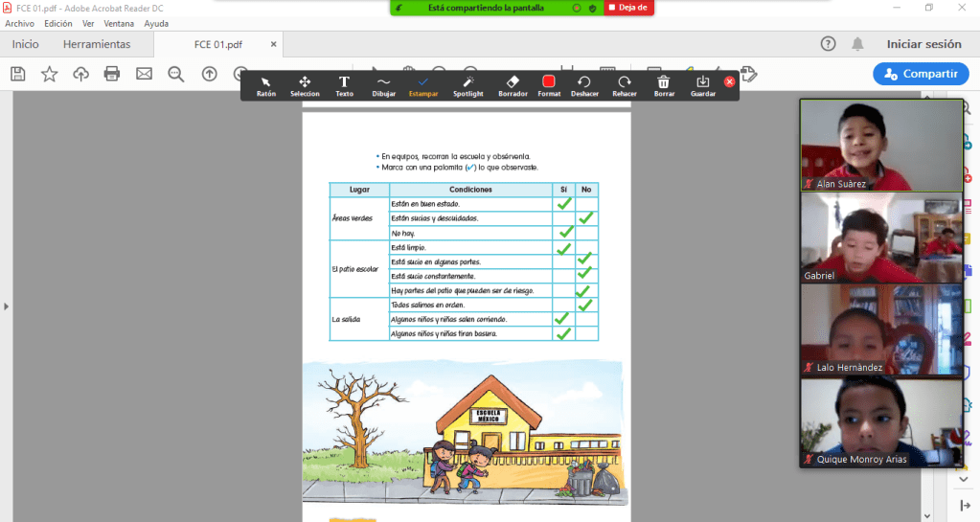Select Alan Suárez video thumbnail

880,145
